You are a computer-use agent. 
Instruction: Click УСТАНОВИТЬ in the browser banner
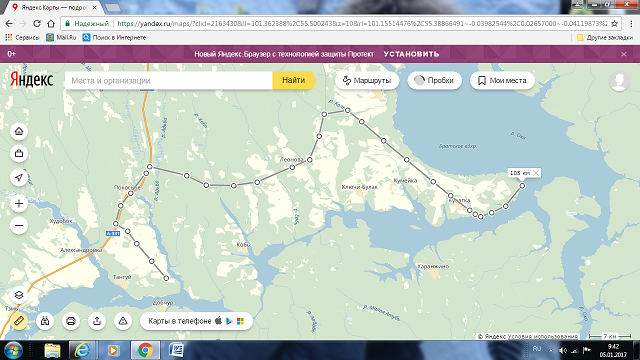click(411, 54)
